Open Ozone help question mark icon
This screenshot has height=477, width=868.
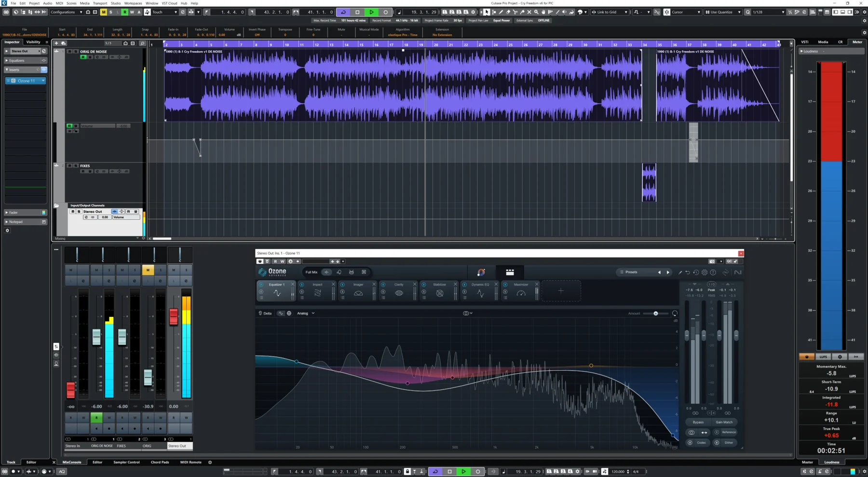pos(713,272)
